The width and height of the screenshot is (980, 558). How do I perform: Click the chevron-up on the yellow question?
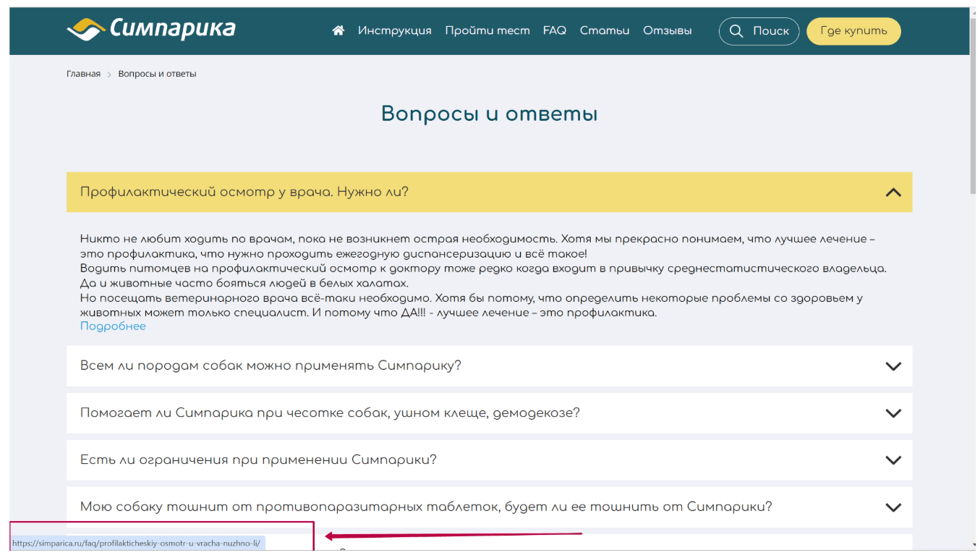click(893, 193)
